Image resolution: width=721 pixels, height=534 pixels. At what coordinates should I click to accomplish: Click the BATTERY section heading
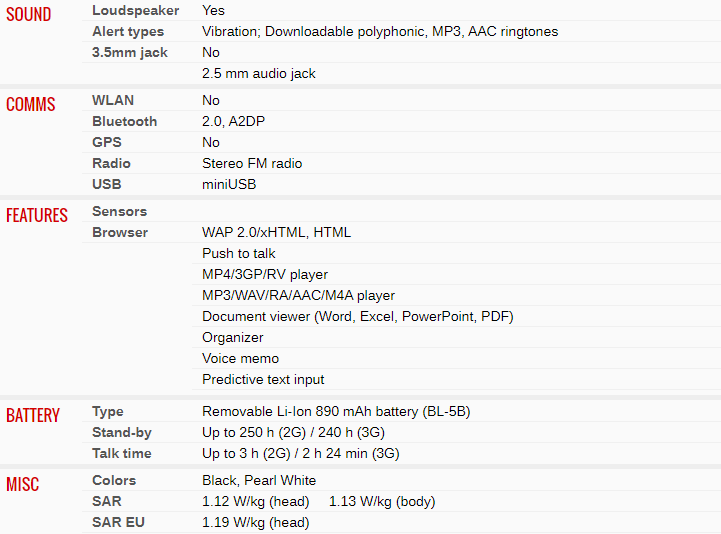33,415
